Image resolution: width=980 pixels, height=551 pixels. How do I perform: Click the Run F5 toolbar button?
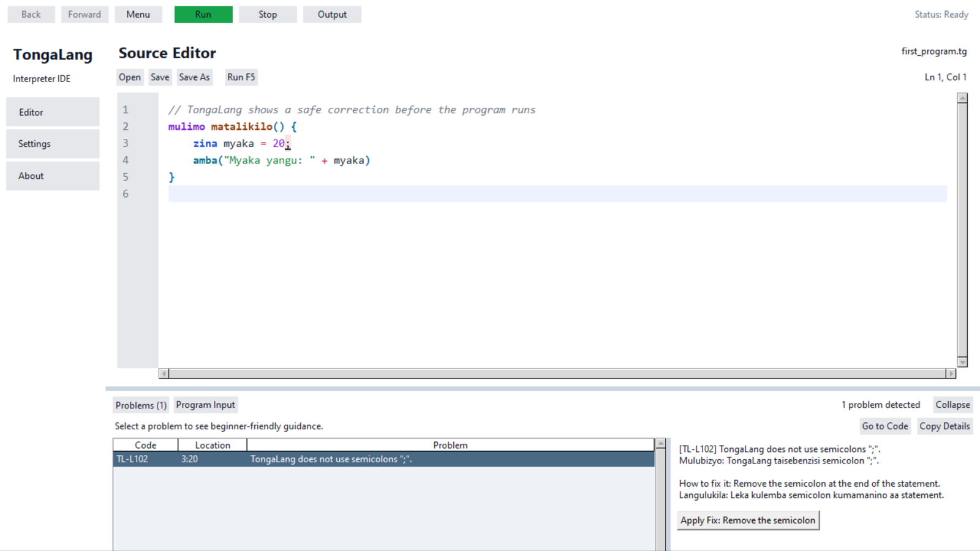[x=241, y=77]
